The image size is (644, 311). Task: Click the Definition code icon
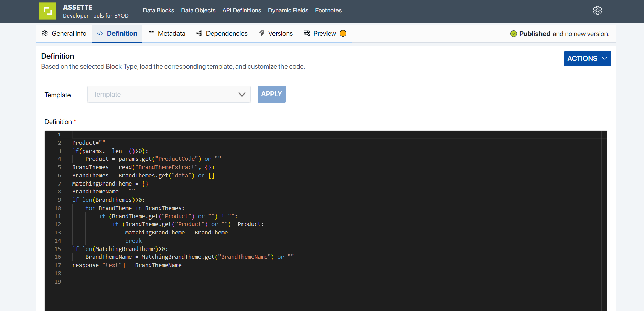[x=100, y=33]
